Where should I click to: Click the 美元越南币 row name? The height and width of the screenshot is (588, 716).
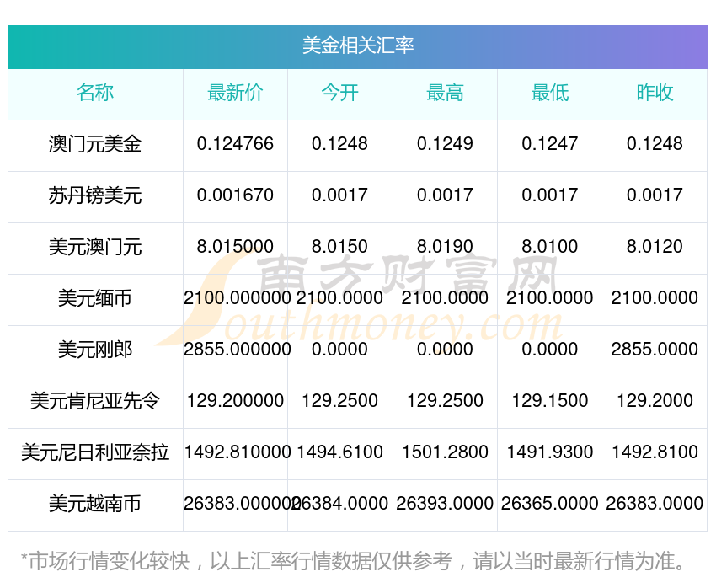[95, 504]
